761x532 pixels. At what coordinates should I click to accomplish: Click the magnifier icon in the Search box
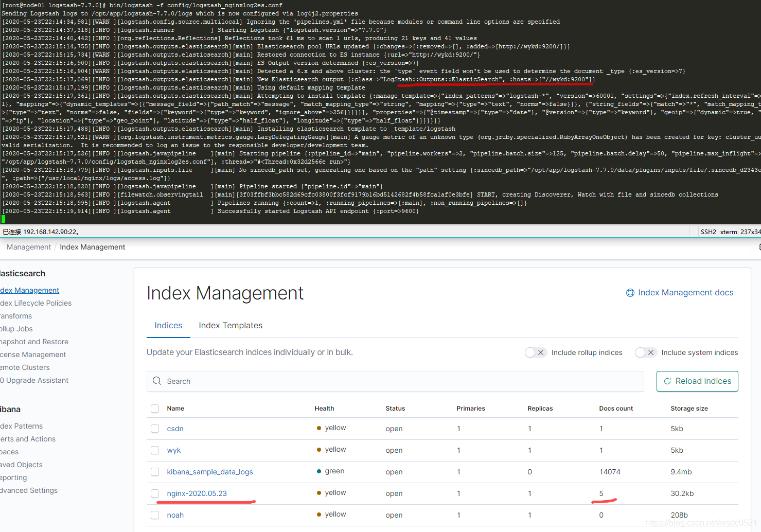pyautogui.click(x=157, y=381)
